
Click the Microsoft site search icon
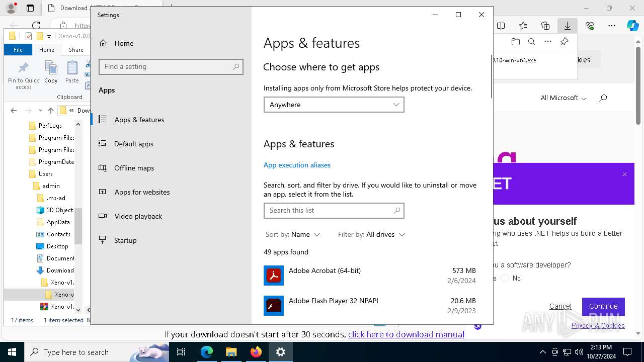point(603,98)
